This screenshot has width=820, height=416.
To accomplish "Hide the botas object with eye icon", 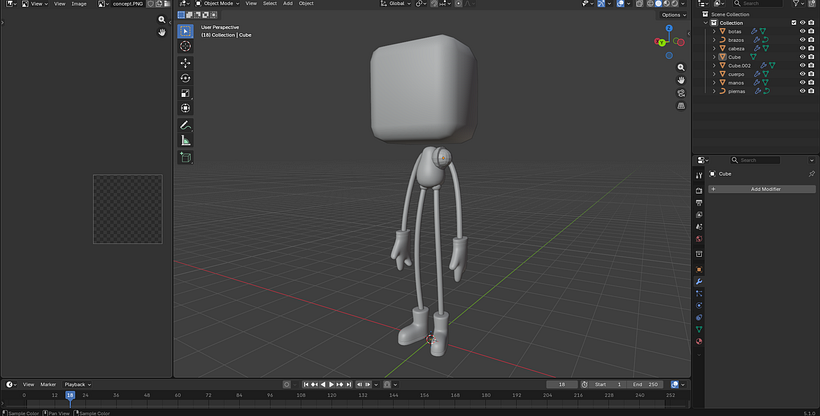I will pyautogui.click(x=802, y=31).
